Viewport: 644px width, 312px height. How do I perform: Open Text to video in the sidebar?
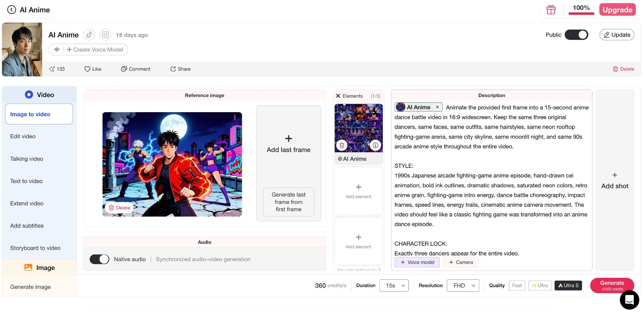point(26,181)
